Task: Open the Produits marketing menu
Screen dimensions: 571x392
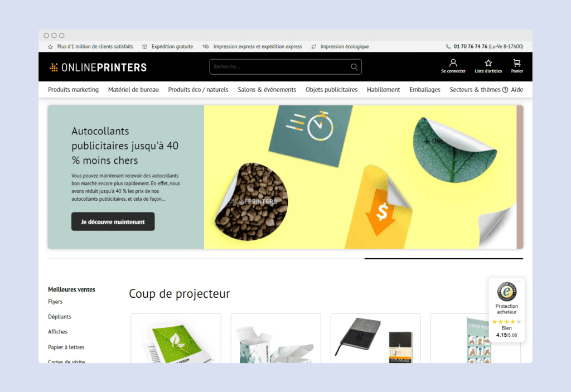Action: pyautogui.click(x=73, y=90)
